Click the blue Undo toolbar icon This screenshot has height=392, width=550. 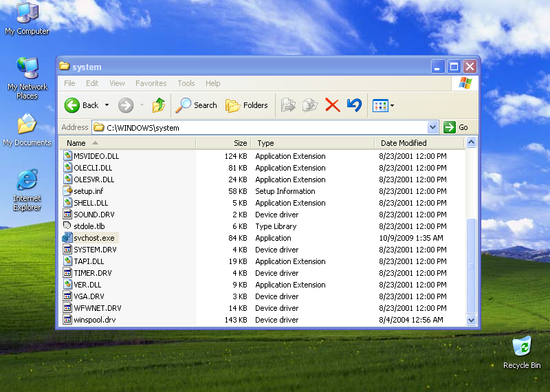click(354, 105)
